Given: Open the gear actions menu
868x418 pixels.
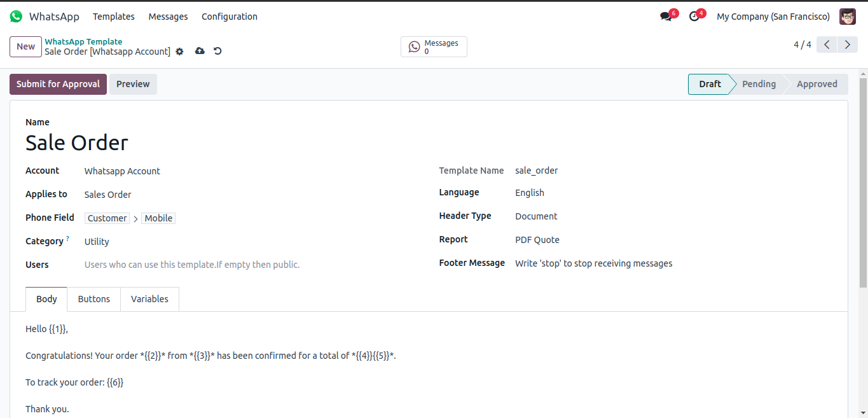Looking at the screenshot, I should coord(180,52).
